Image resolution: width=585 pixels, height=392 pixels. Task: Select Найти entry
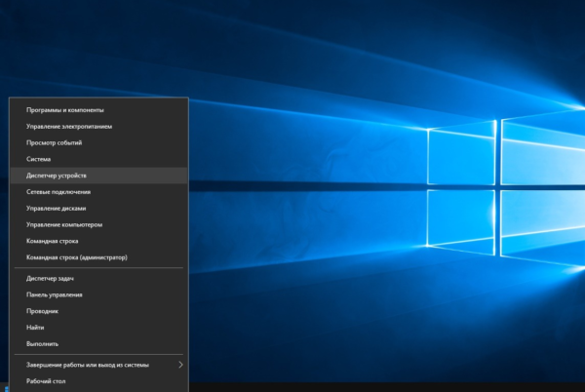click(98, 328)
